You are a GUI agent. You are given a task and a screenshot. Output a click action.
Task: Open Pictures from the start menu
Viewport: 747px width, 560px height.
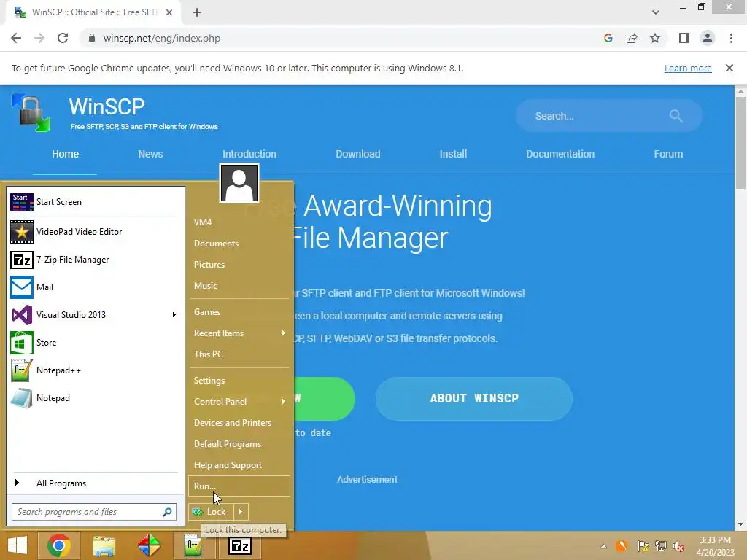click(209, 264)
